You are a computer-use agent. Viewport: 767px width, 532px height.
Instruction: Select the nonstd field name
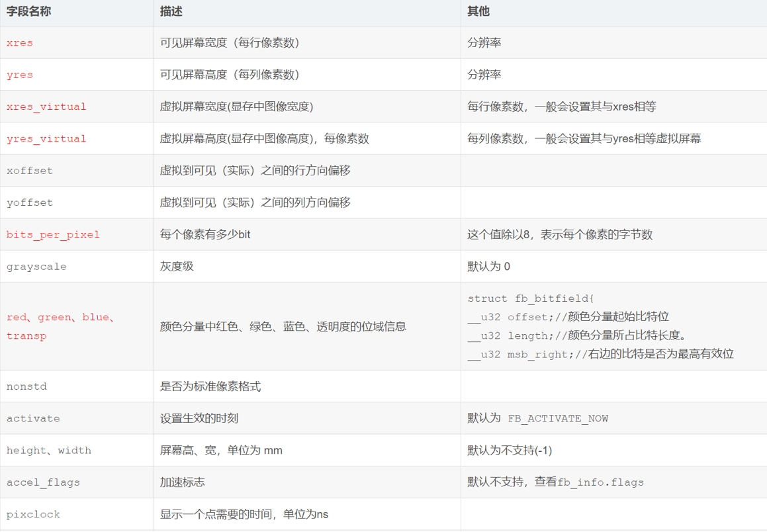26,386
